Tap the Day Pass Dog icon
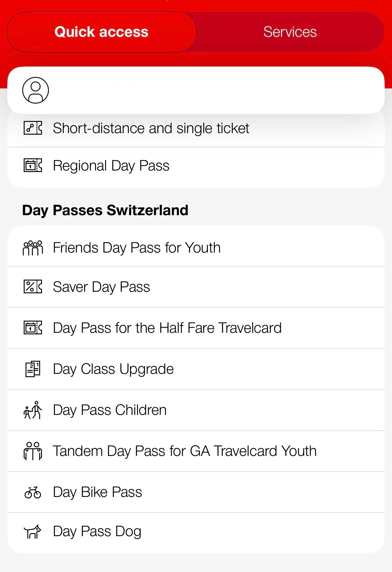Viewport: 392px width, 572px height. point(33,532)
